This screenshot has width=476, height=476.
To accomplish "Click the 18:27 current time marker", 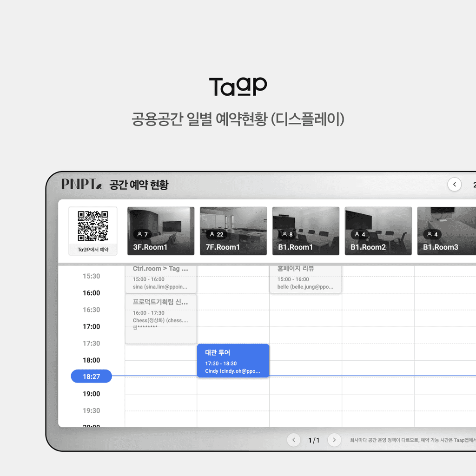I will click(92, 376).
